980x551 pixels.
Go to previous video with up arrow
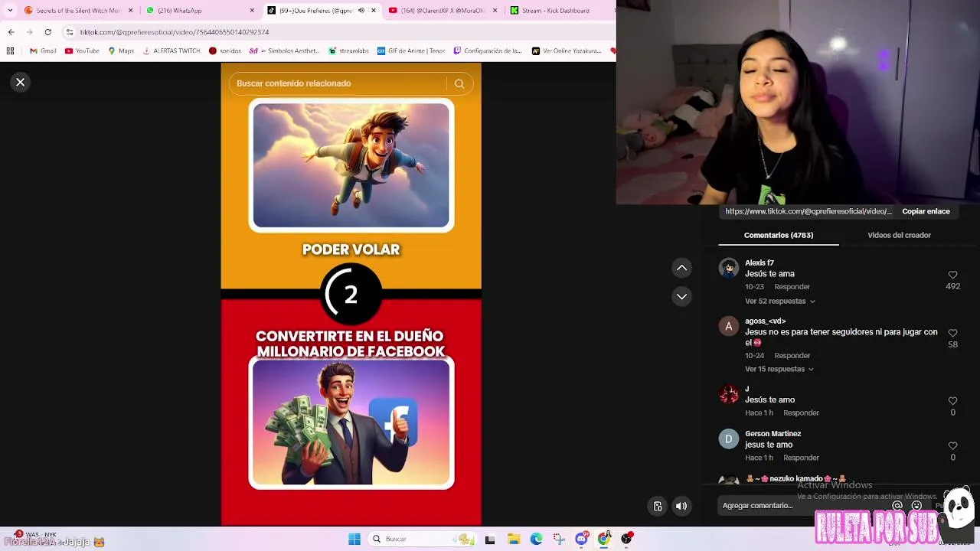click(x=681, y=268)
